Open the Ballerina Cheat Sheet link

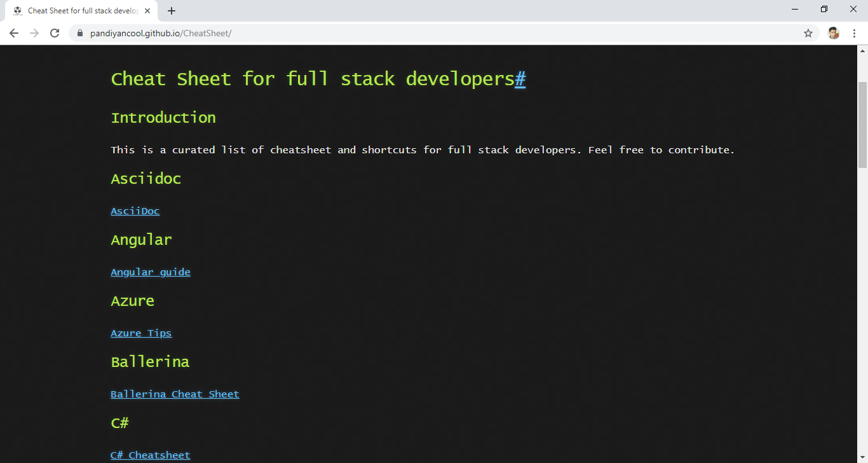click(175, 394)
